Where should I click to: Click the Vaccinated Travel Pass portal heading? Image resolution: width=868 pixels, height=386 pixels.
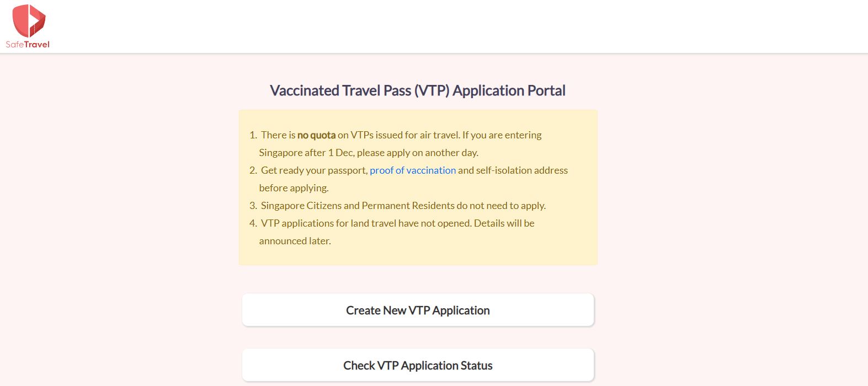pyautogui.click(x=418, y=90)
